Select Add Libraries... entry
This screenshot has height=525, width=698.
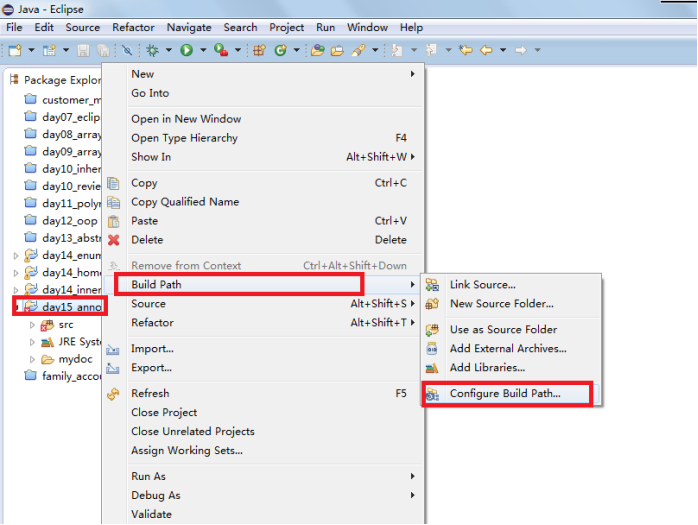point(511,368)
